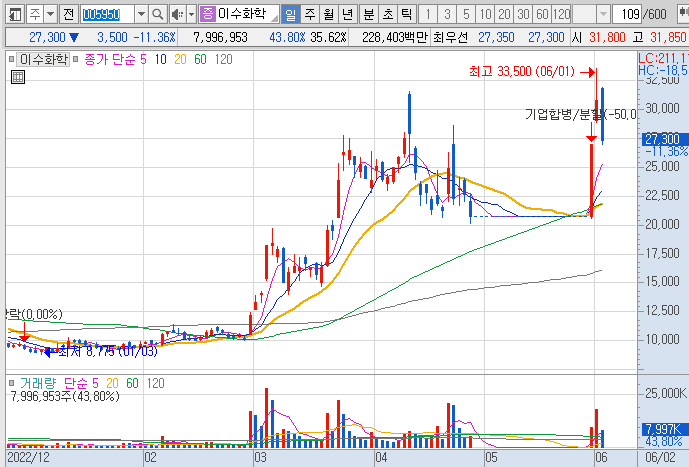Click the open price 31,800
Viewport: 689px width, 467px height.
607,37
